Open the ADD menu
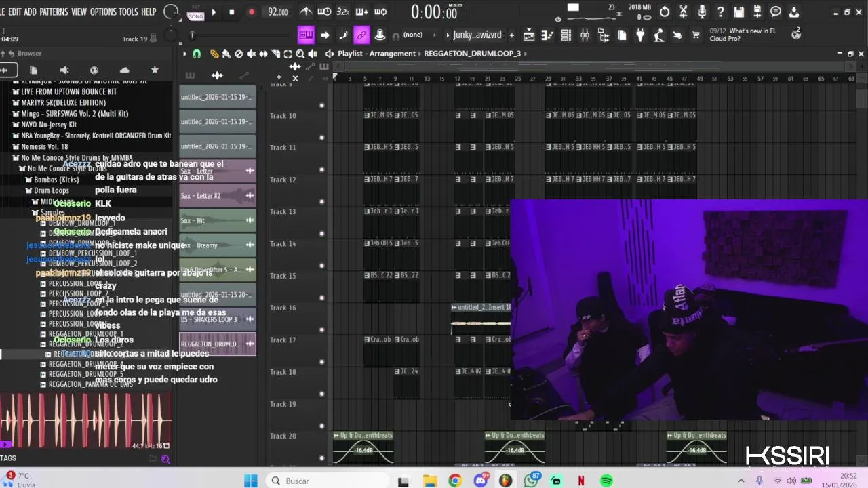Screen dimensions: 868x488 [x=30, y=12]
